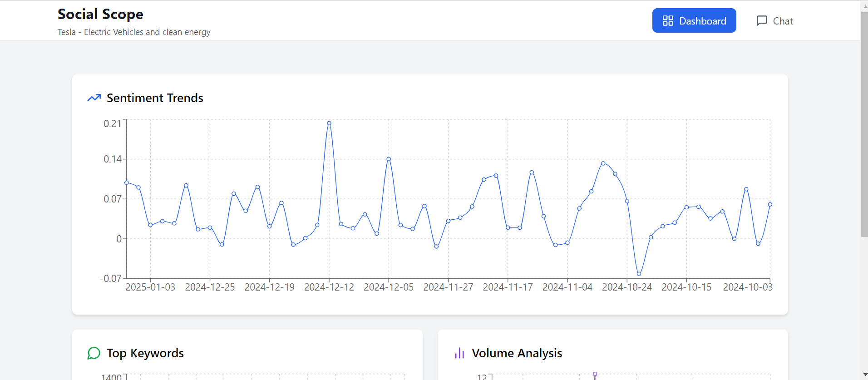Click the page vertical scrollbar thumb
Screen dimensions: 868x380
point(864,124)
